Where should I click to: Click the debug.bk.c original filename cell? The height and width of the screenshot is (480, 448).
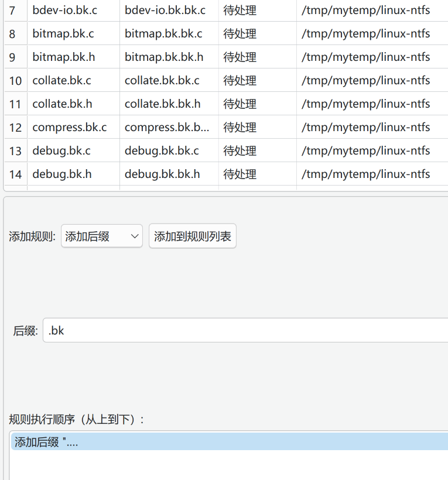(73, 150)
